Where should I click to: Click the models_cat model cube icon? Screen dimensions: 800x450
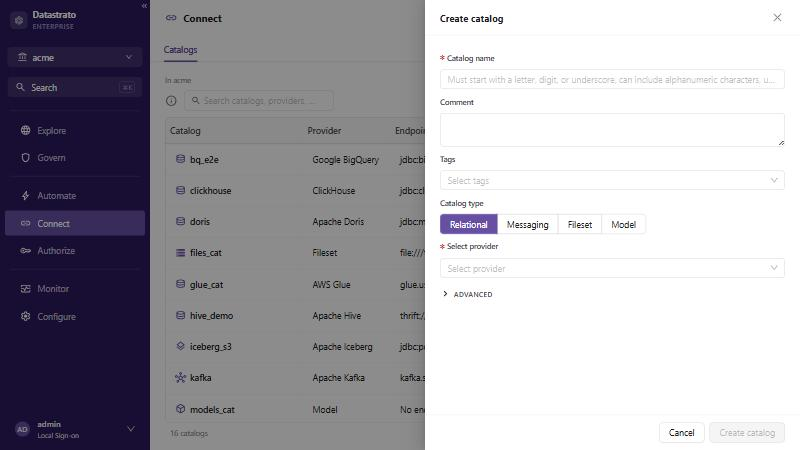click(x=181, y=409)
